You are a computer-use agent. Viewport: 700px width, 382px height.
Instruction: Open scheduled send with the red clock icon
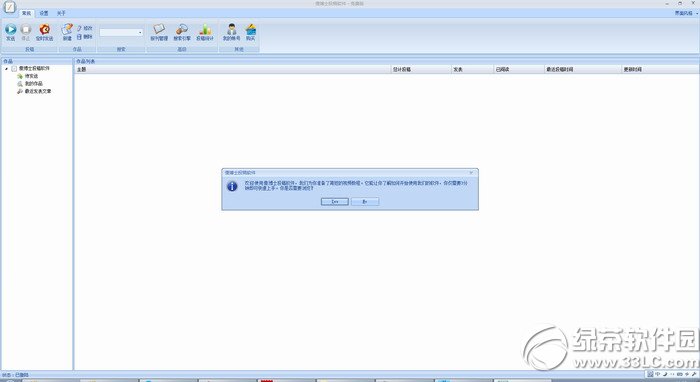point(45,33)
